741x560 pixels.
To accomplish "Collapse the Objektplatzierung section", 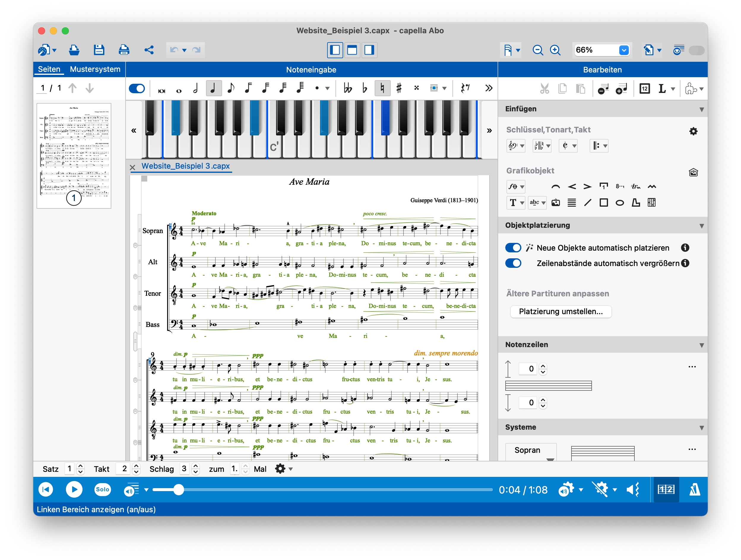I will click(702, 226).
